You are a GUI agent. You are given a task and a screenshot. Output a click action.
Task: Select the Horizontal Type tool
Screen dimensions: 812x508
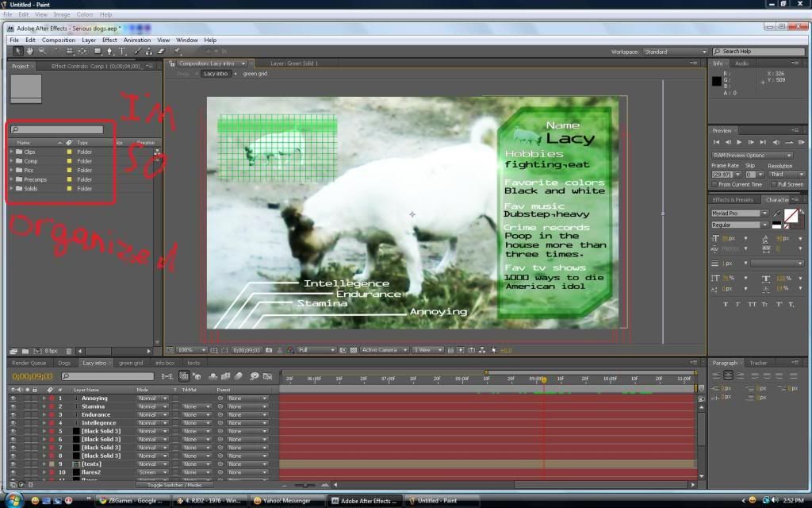(x=122, y=52)
